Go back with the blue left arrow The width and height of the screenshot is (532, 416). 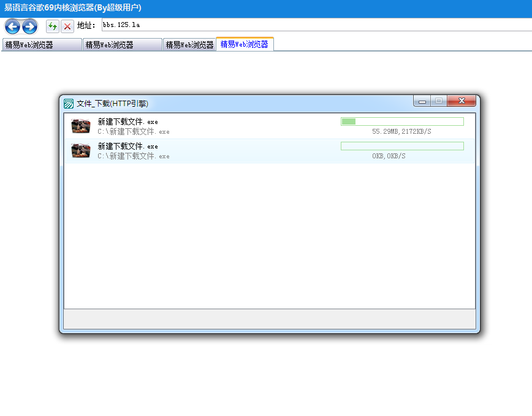coord(12,26)
